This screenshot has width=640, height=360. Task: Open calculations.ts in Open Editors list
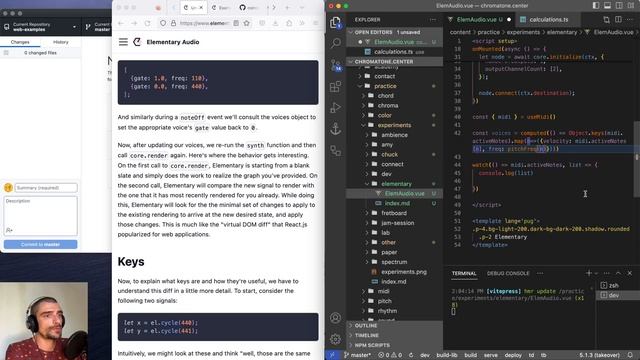(x=393, y=52)
